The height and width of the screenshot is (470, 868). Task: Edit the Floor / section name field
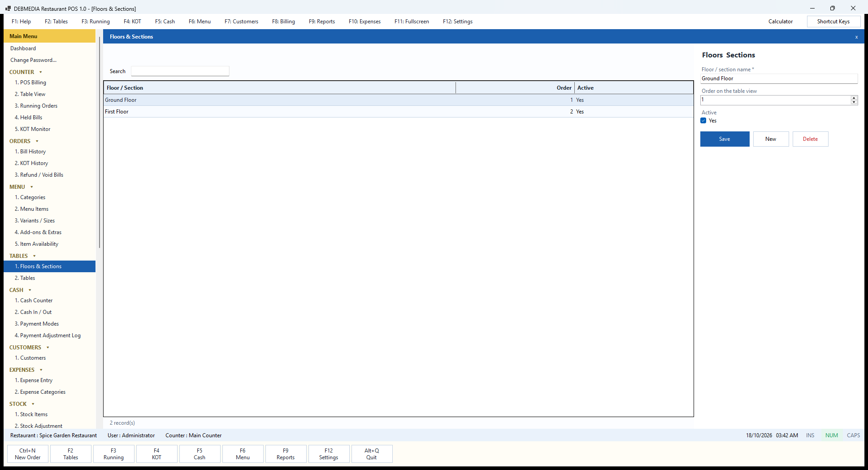(x=779, y=78)
